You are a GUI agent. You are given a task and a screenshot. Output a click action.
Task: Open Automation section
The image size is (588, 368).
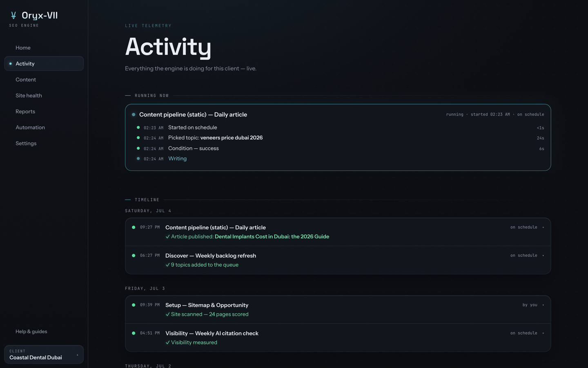pyautogui.click(x=44, y=128)
